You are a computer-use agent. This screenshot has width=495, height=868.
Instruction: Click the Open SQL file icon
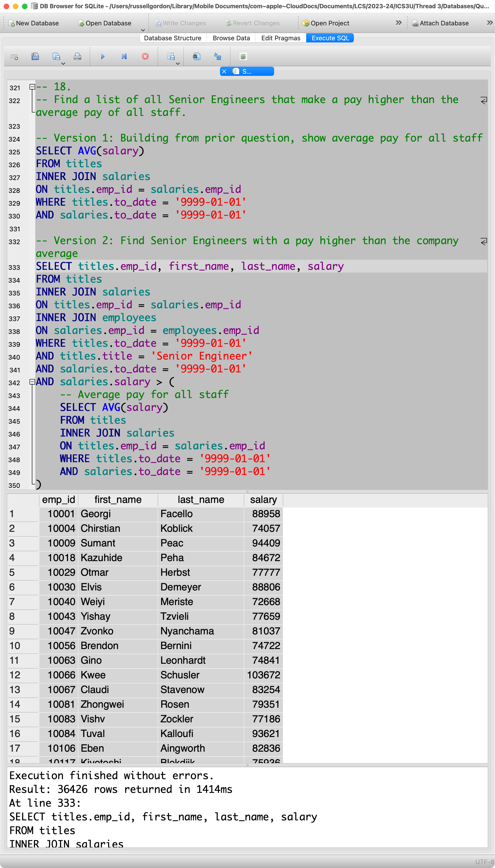(x=35, y=57)
